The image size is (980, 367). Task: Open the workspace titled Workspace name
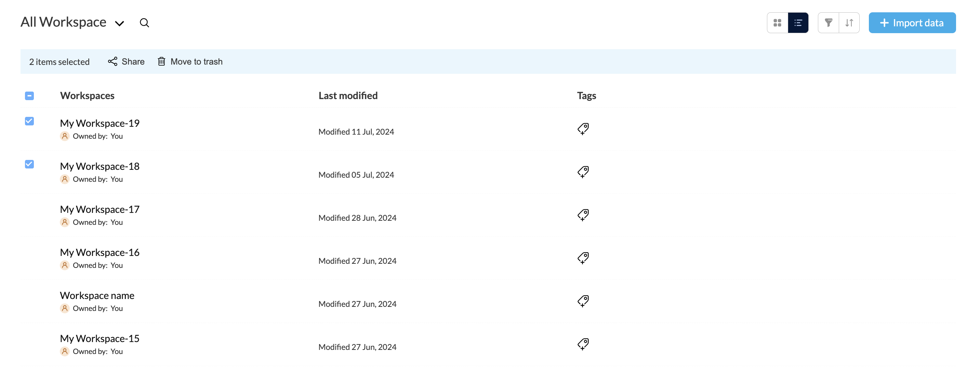(97, 296)
